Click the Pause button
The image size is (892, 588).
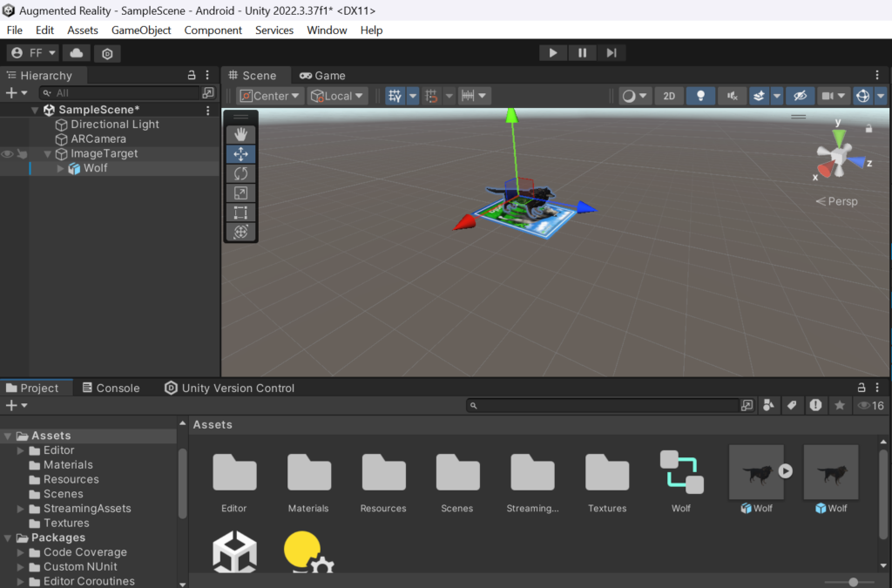[x=583, y=53]
